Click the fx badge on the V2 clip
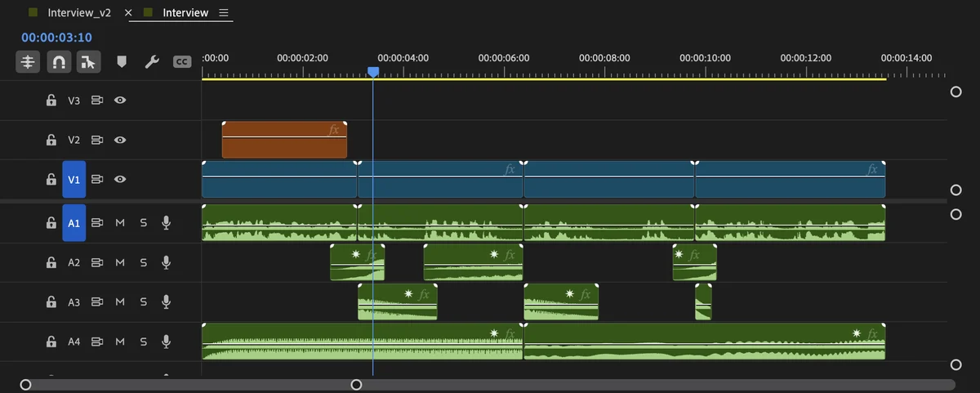This screenshot has height=393, width=980. pos(333,129)
